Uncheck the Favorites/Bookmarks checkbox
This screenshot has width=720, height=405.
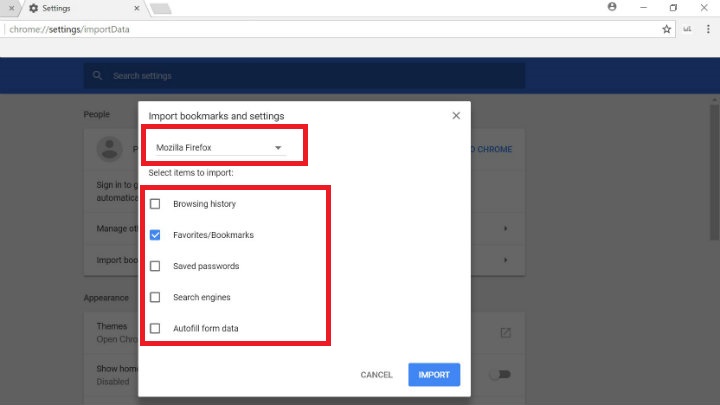tap(155, 235)
